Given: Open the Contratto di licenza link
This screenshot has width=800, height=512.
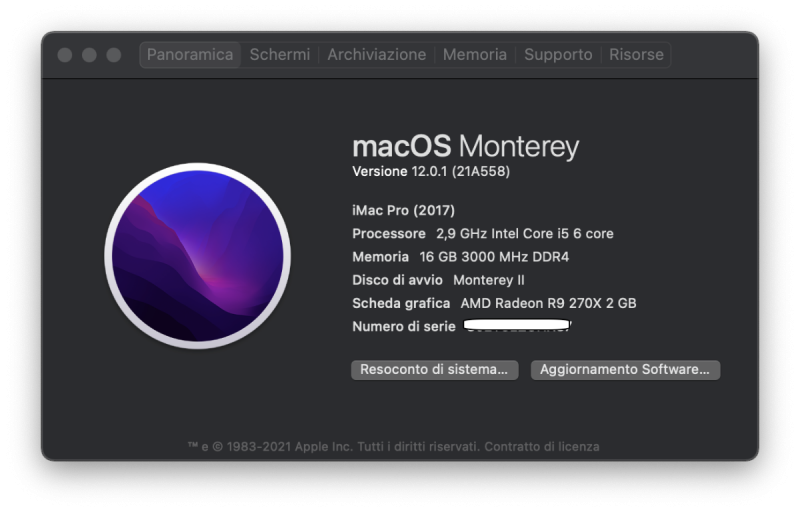Looking at the screenshot, I should click(x=542, y=447).
